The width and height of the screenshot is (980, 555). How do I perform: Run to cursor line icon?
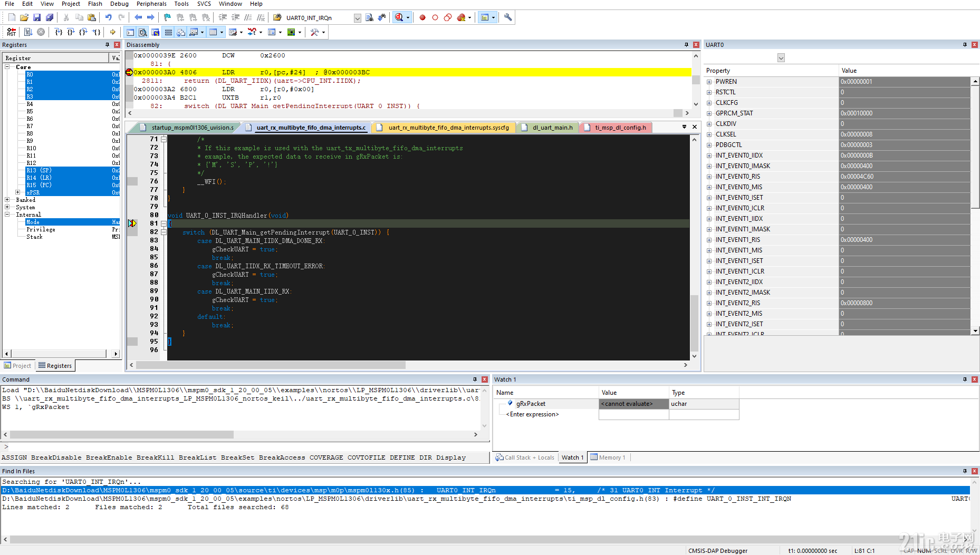pos(97,32)
